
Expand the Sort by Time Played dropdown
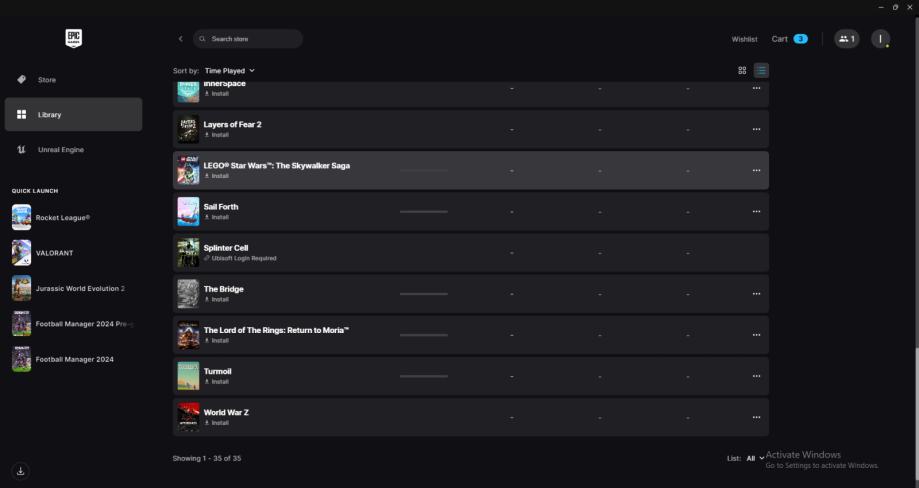[x=230, y=71]
